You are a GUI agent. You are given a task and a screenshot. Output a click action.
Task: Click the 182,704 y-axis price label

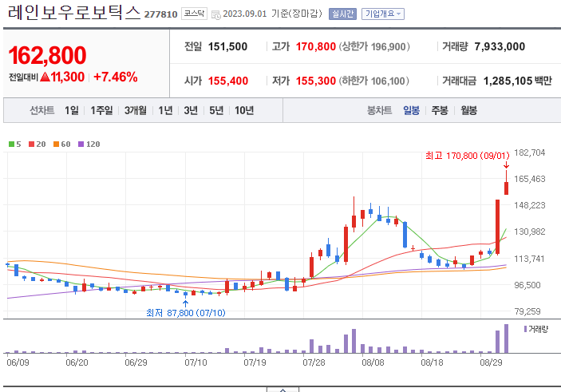click(530, 152)
